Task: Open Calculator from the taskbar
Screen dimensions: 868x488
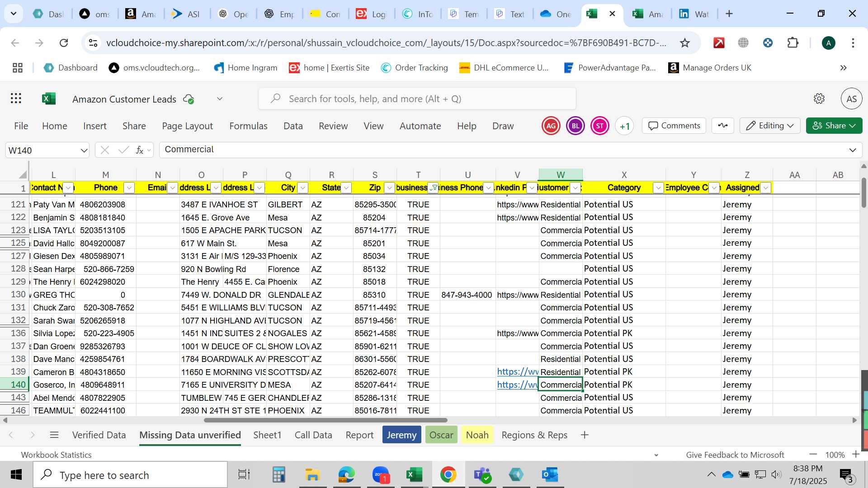Action: [278, 475]
